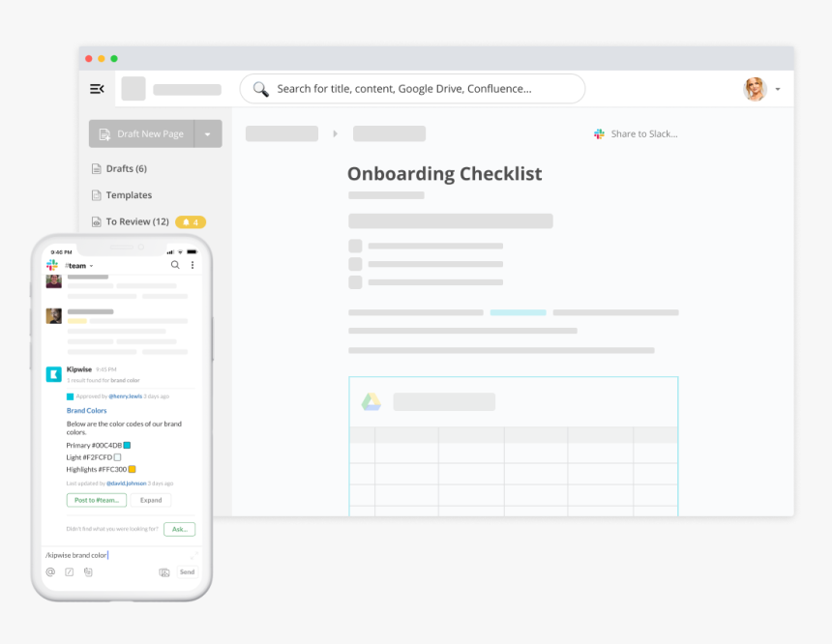Collapse the sidebar using the menu icon

(x=97, y=89)
